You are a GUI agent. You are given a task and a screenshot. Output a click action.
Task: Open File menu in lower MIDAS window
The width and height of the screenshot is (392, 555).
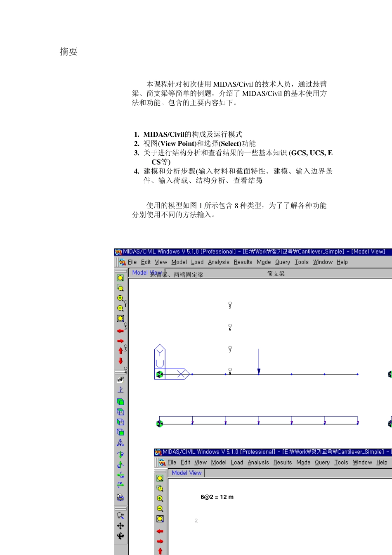pos(172,462)
